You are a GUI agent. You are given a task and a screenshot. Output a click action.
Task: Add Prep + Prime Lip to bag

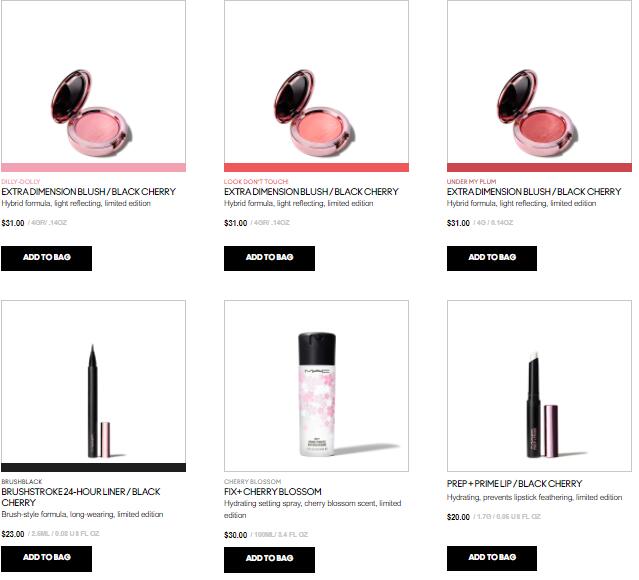(x=492, y=558)
